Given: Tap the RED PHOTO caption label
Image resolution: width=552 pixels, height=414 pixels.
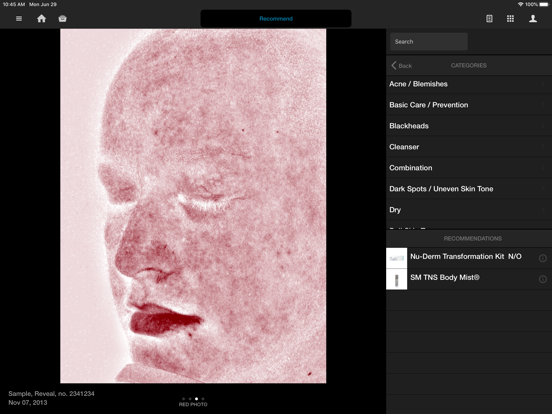Looking at the screenshot, I should pyautogui.click(x=193, y=404).
